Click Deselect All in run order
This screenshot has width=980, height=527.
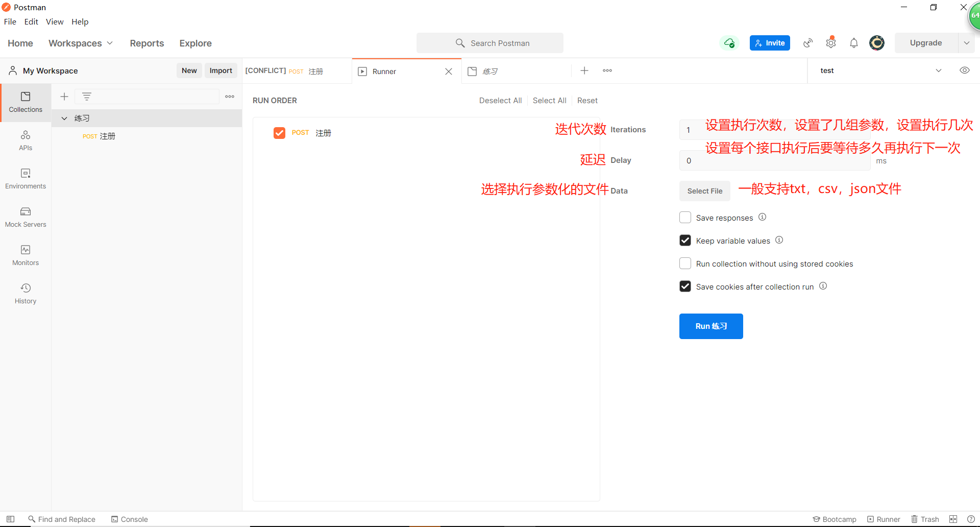(500, 101)
